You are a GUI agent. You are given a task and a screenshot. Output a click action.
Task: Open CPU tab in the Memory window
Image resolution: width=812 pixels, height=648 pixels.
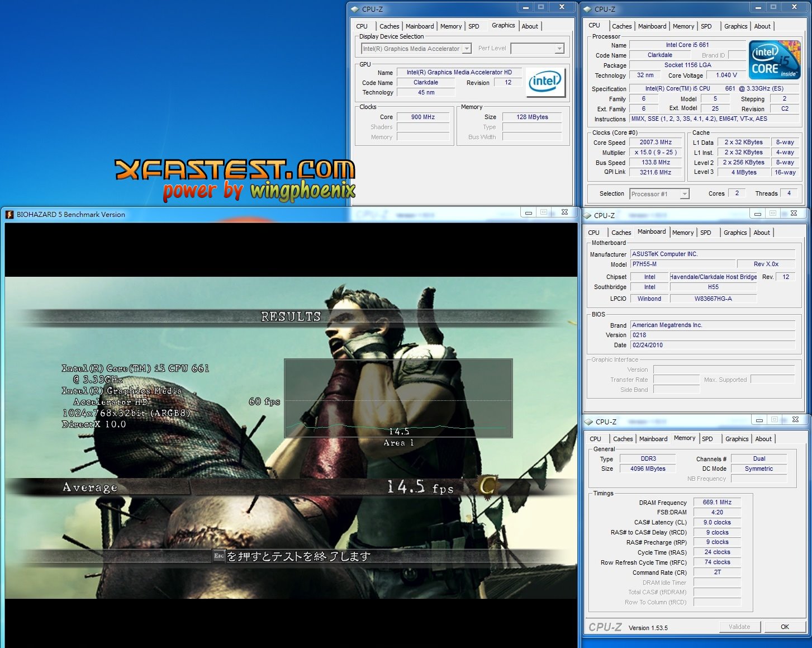pos(595,439)
